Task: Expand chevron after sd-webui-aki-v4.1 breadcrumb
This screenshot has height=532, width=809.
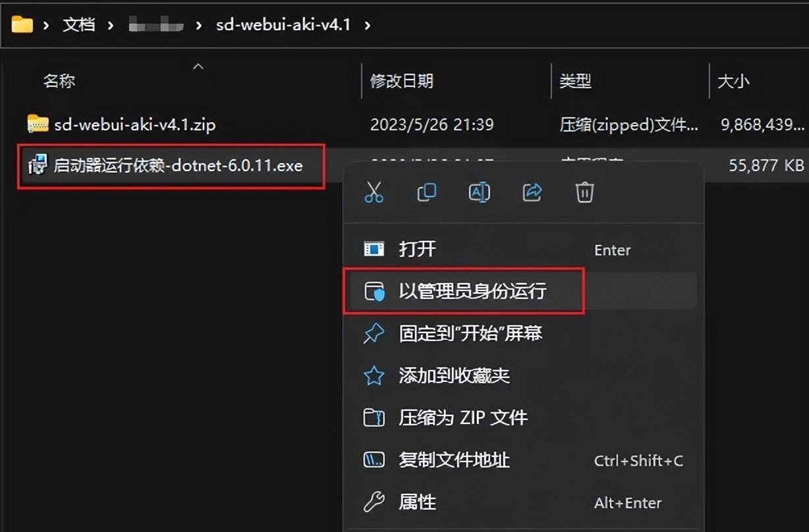Action: pyautogui.click(x=368, y=25)
